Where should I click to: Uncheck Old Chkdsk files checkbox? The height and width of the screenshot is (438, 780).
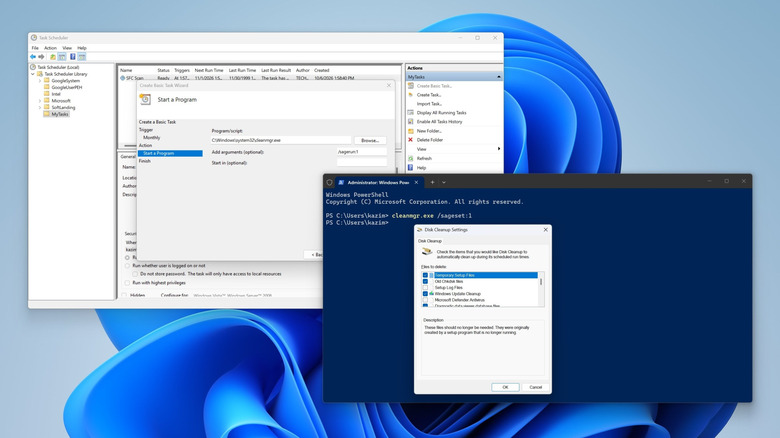tap(425, 281)
